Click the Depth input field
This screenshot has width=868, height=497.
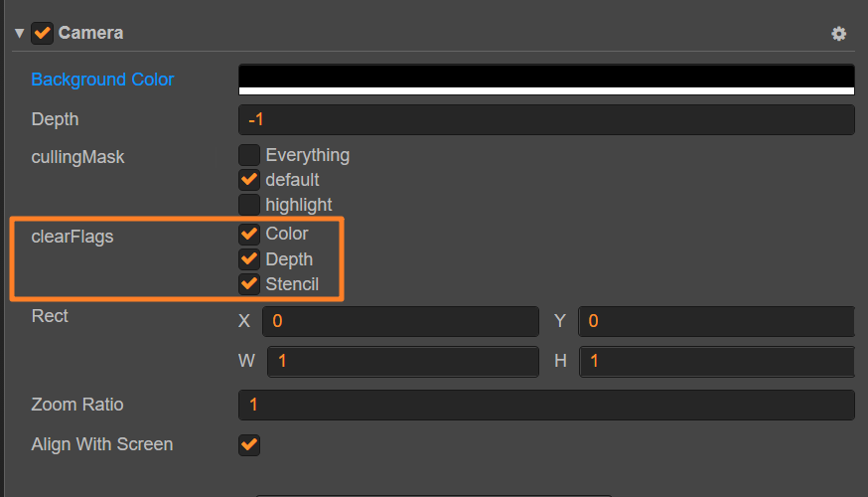pos(546,119)
